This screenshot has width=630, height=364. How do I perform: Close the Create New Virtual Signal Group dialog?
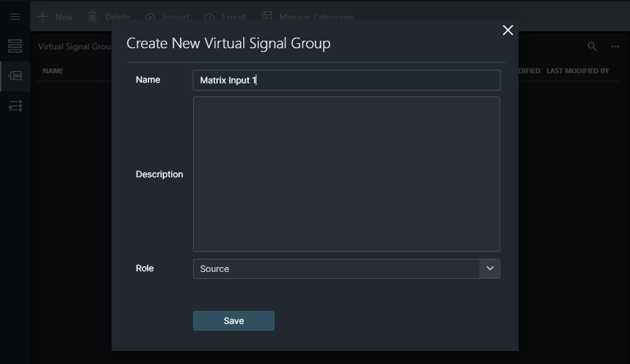pyautogui.click(x=507, y=29)
